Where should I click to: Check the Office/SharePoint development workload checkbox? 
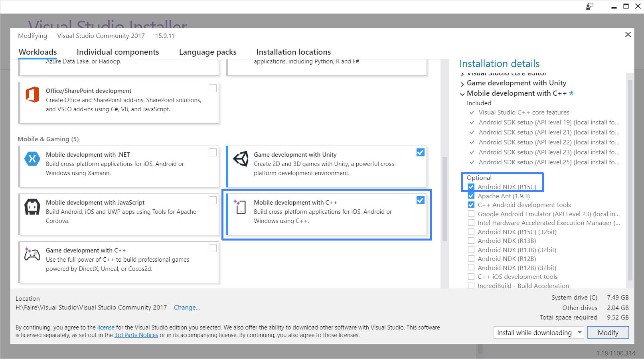(x=213, y=88)
